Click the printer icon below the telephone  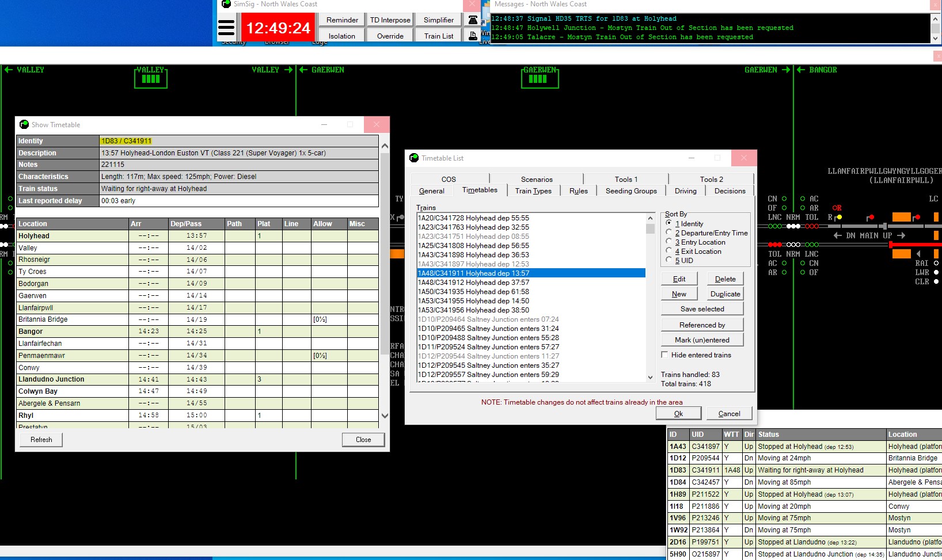tap(473, 36)
